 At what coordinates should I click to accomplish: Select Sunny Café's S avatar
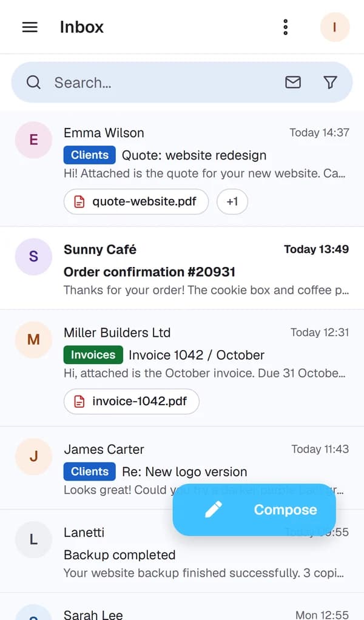[x=33, y=257]
